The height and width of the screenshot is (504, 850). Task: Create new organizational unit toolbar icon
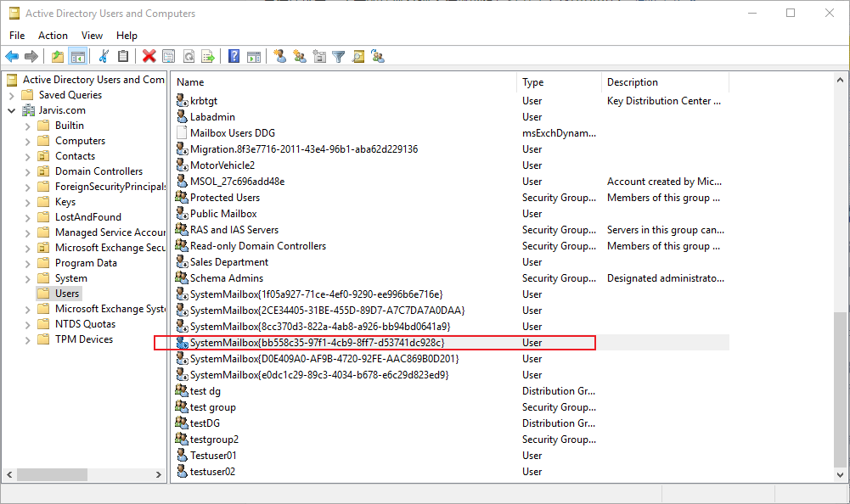(x=319, y=56)
